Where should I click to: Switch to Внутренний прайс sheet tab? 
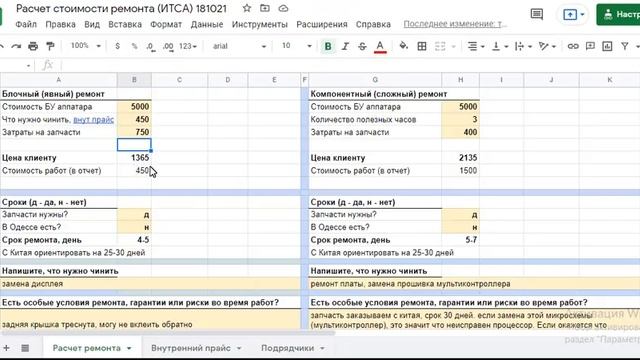pyautogui.click(x=191, y=348)
